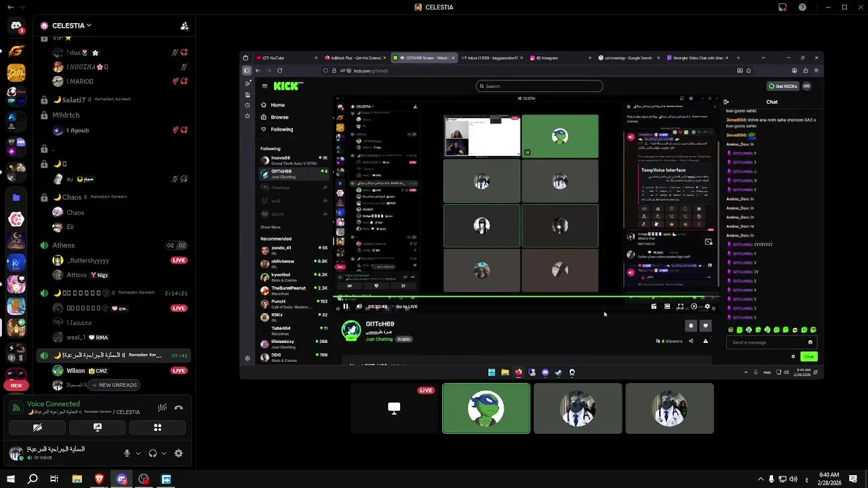
Task: Click the Send a message chat field
Action: click(x=771, y=342)
